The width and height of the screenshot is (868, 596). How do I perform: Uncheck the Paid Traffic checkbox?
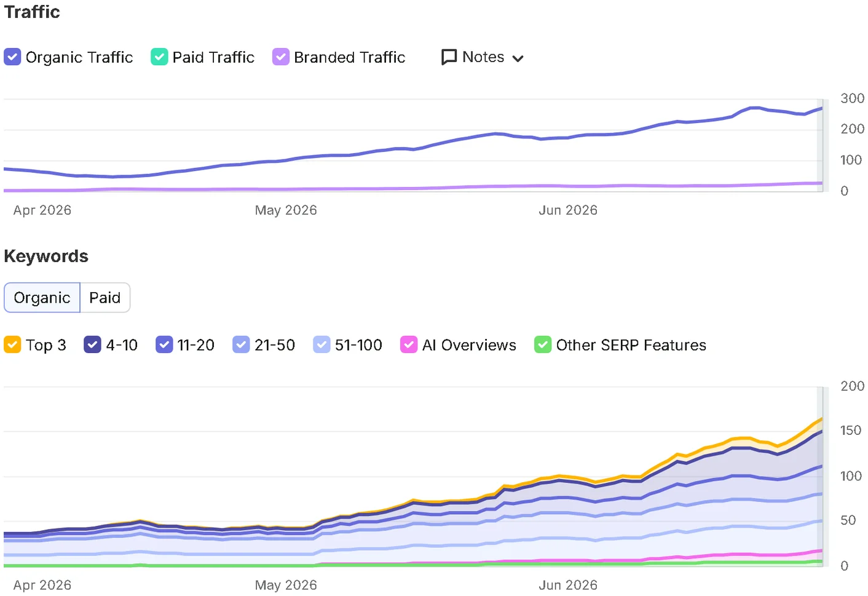click(x=159, y=57)
